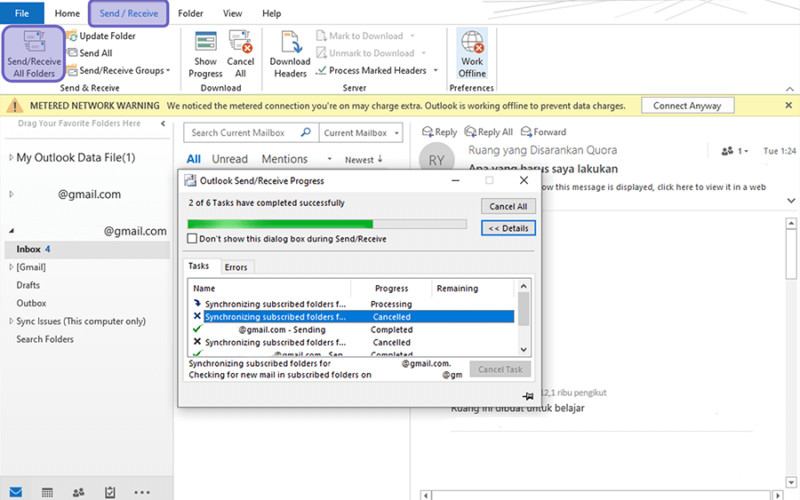Expand the [Gmail] folder
Viewport: 800px width, 500px height.
click(x=11, y=267)
